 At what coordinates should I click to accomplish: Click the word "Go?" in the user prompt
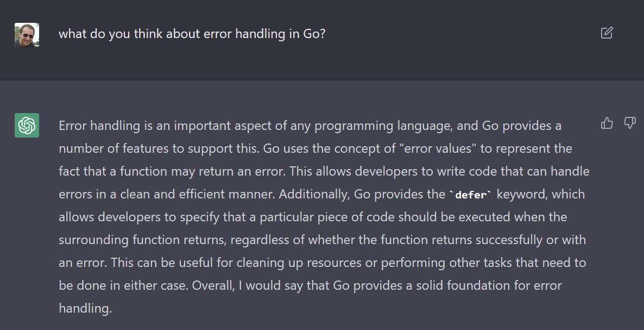[x=314, y=34]
